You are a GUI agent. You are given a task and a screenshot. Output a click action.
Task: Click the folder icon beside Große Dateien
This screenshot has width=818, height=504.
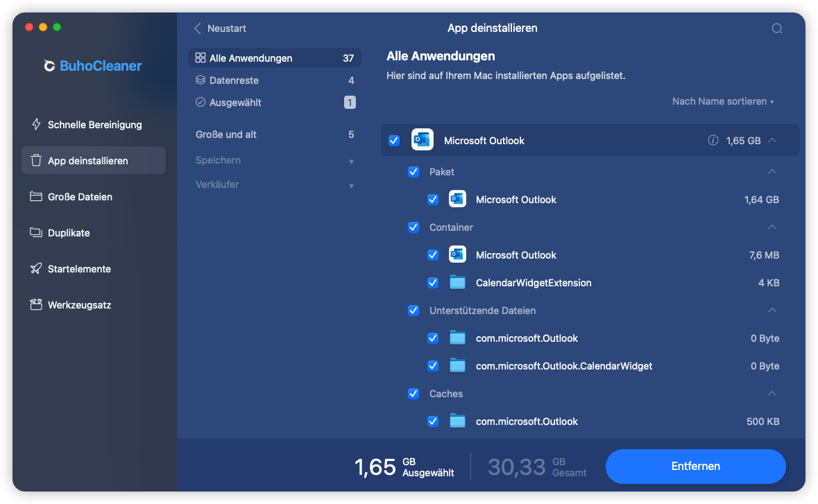point(36,196)
